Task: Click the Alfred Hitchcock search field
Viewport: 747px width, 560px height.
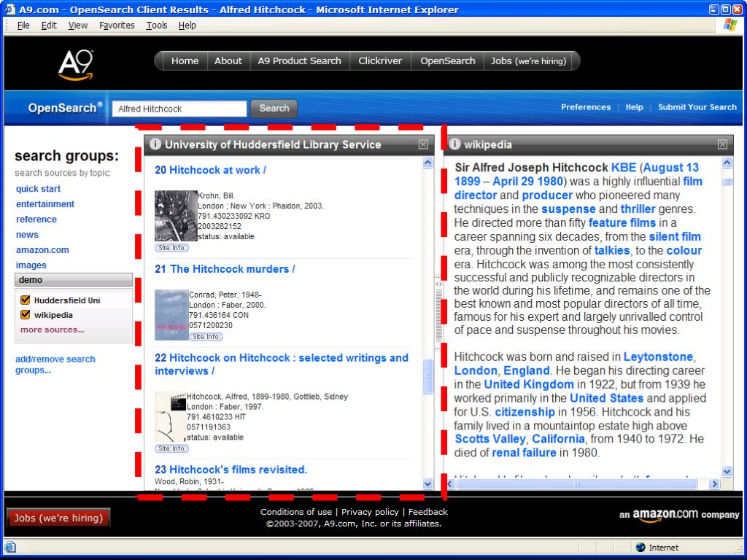Action: point(179,109)
